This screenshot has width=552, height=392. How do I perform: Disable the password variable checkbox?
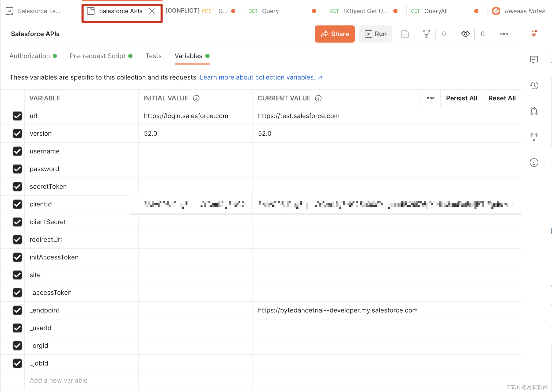click(x=17, y=169)
